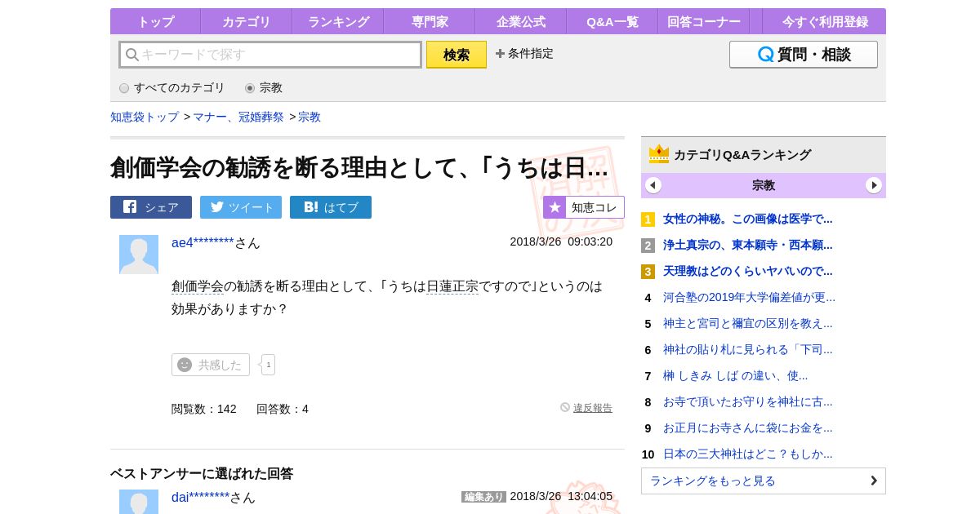
Task: Open 今すぐ利用登録 tab
Action: tap(825, 21)
